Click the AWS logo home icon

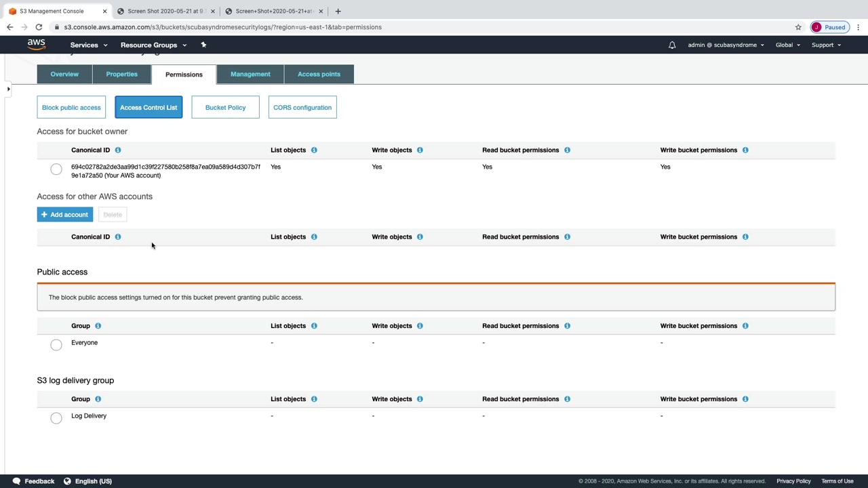[37, 45]
